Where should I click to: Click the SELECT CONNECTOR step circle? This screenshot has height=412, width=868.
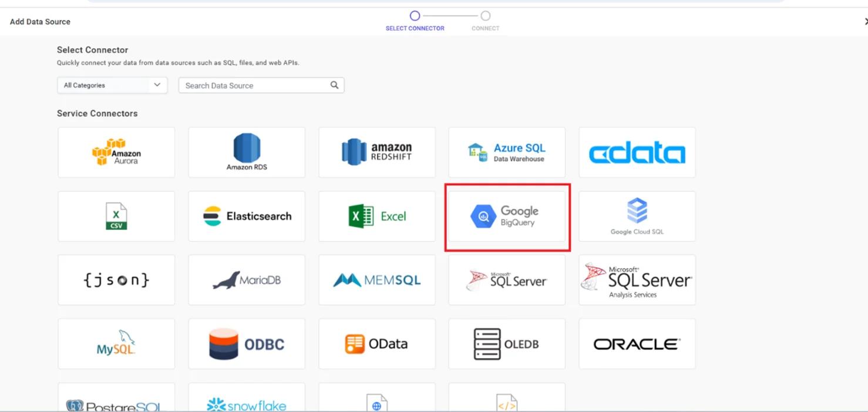pyautogui.click(x=415, y=16)
